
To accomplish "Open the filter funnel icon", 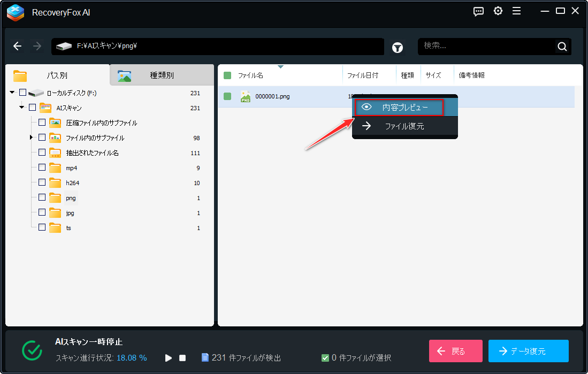I will 398,48.
